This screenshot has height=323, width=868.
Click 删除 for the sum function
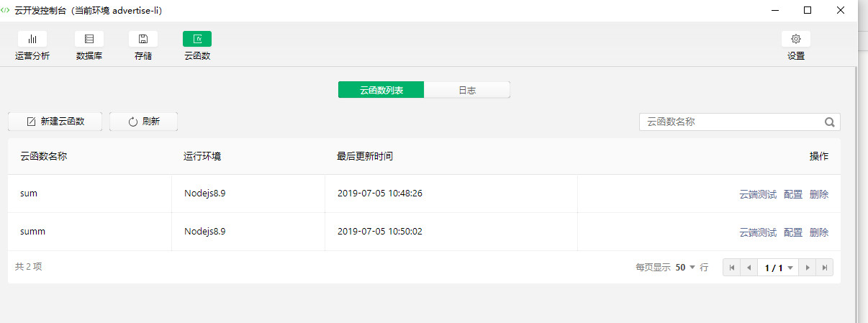point(819,194)
